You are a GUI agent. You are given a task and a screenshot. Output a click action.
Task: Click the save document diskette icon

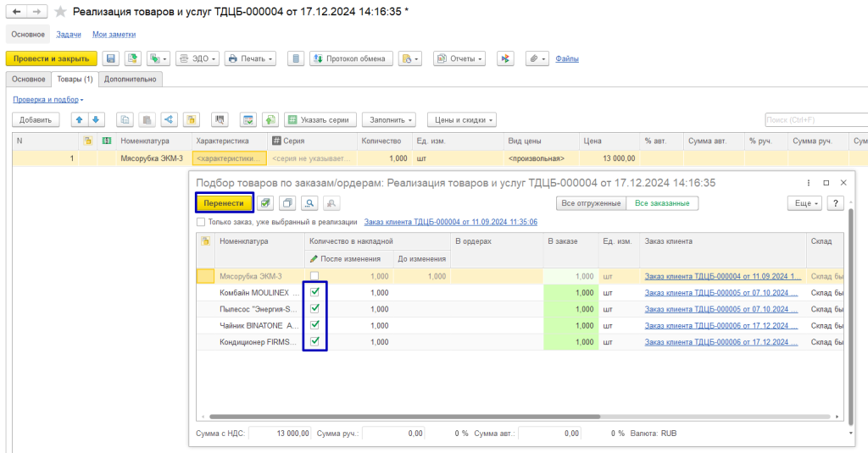click(110, 58)
